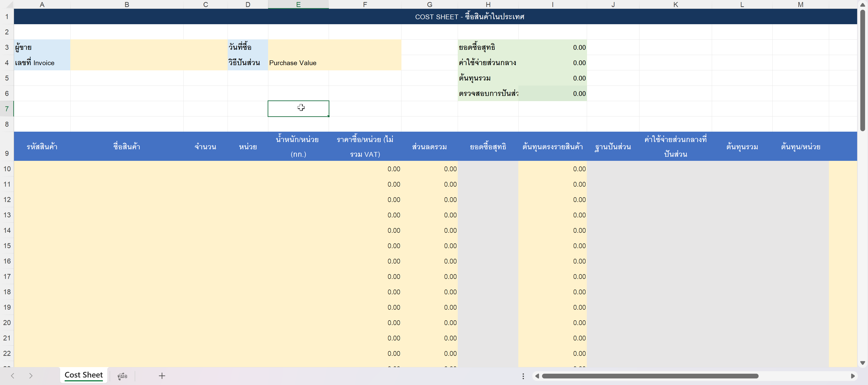The width and height of the screenshot is (868, 385).
Task: Click the รหัสสินค้า table header
Action: (x=42, y=146)
